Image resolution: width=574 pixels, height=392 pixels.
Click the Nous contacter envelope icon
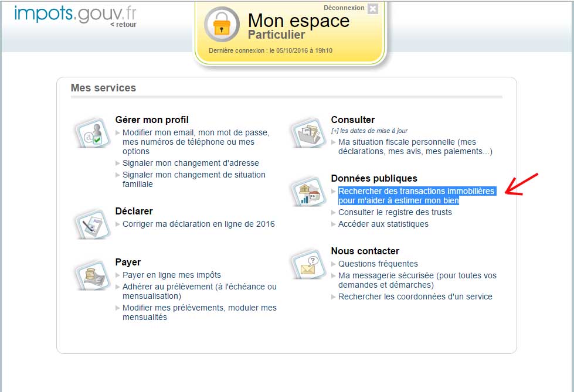tap(308, 264)
